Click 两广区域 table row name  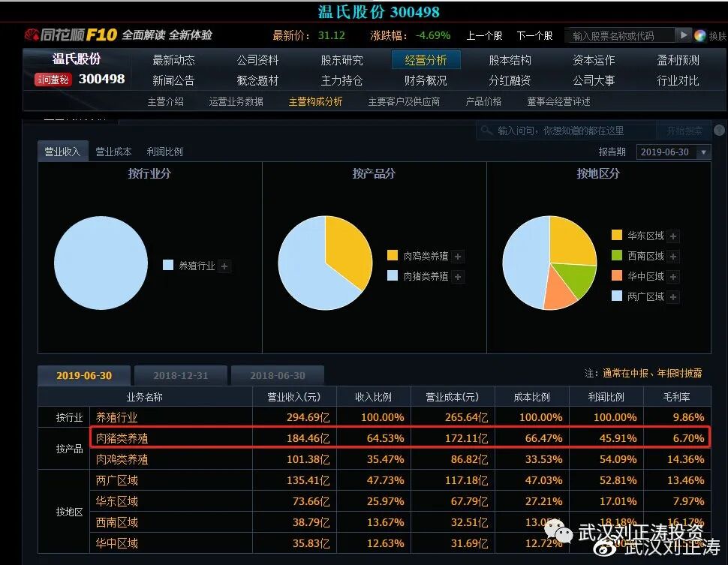coord(116,480)
